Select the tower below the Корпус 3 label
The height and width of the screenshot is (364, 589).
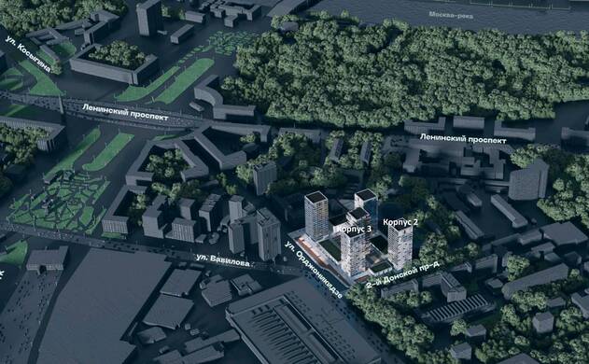[353, 254]
